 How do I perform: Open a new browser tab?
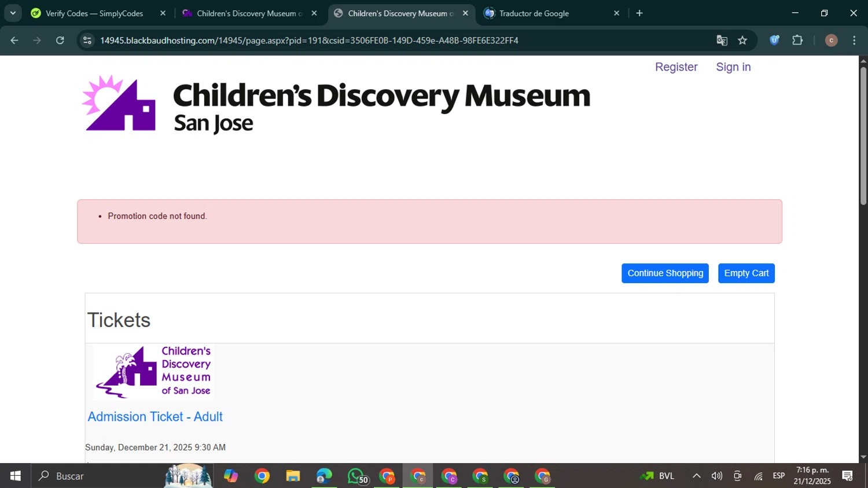[639, 13]
